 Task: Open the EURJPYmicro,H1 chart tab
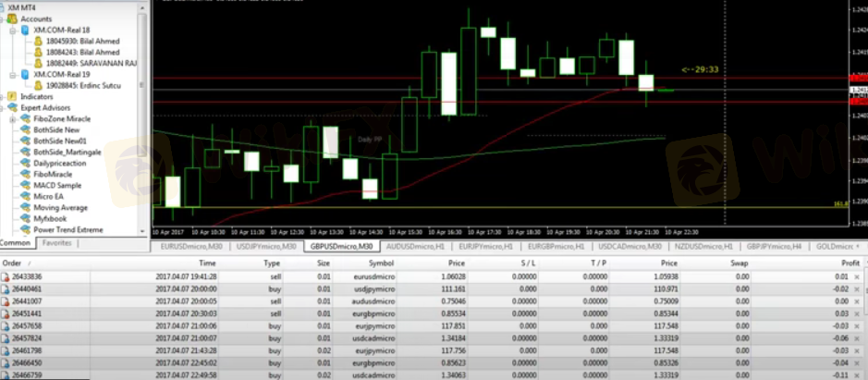tap(485, 247)
